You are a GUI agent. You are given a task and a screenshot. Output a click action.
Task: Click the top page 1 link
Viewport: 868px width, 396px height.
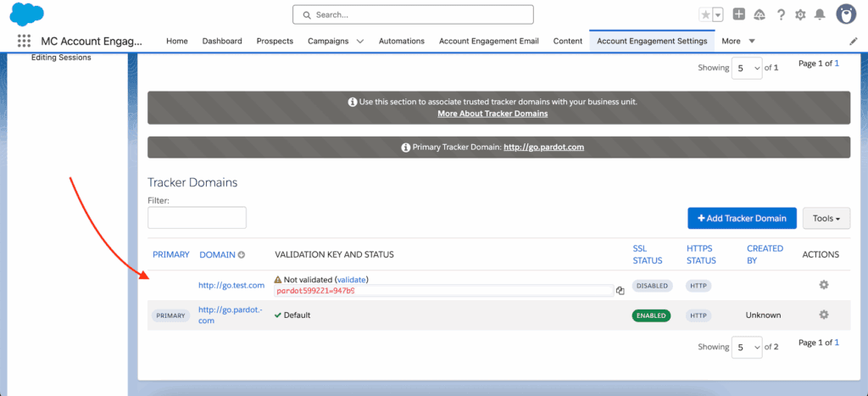[837, 63]
